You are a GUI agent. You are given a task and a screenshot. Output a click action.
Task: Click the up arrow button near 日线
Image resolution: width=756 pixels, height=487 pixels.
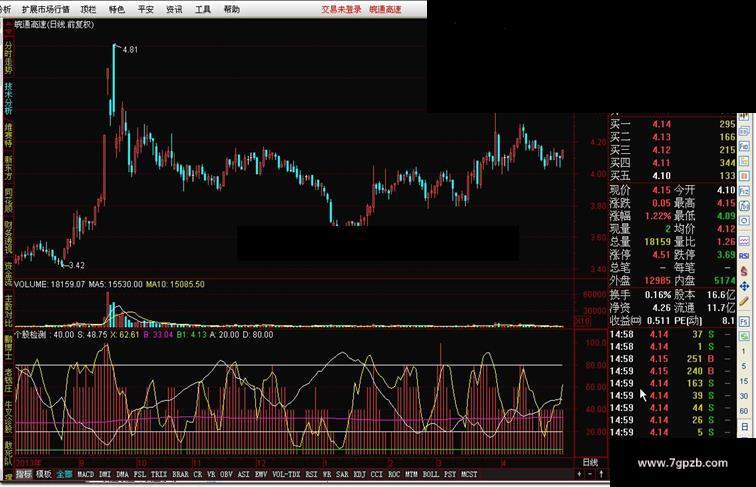point(601,474)
